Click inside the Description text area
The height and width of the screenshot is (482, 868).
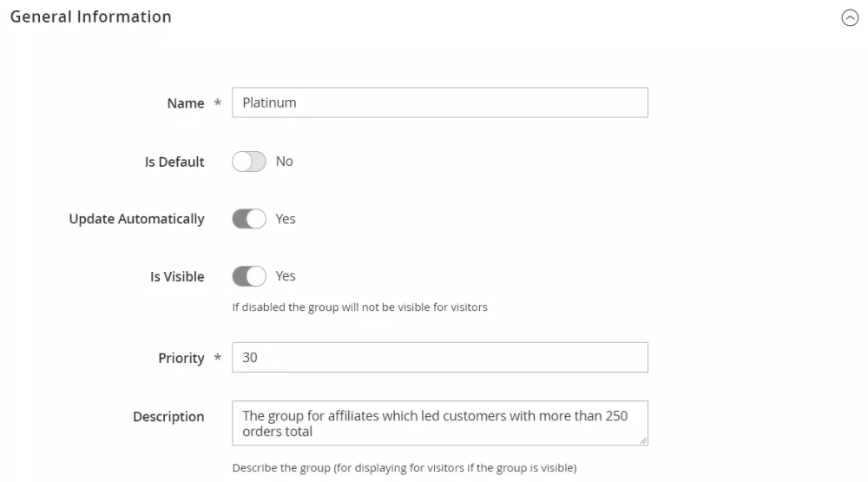tap(439, 423)
